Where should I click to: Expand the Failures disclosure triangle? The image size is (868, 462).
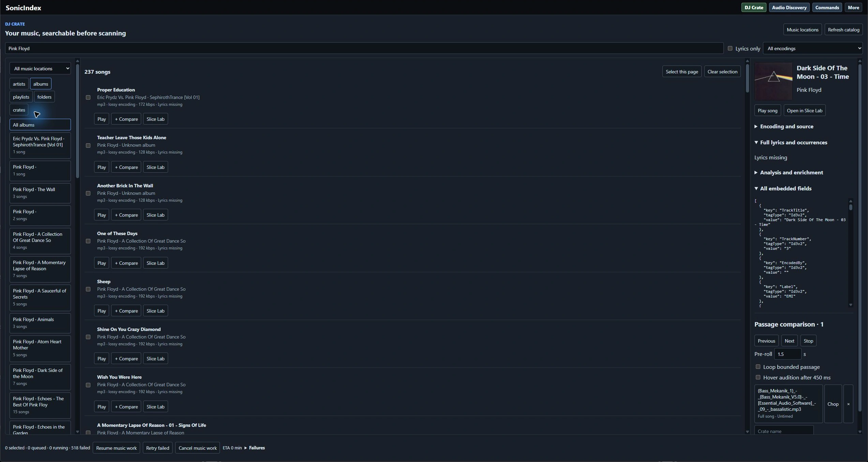pyautogui.click(x=245, y=448)
